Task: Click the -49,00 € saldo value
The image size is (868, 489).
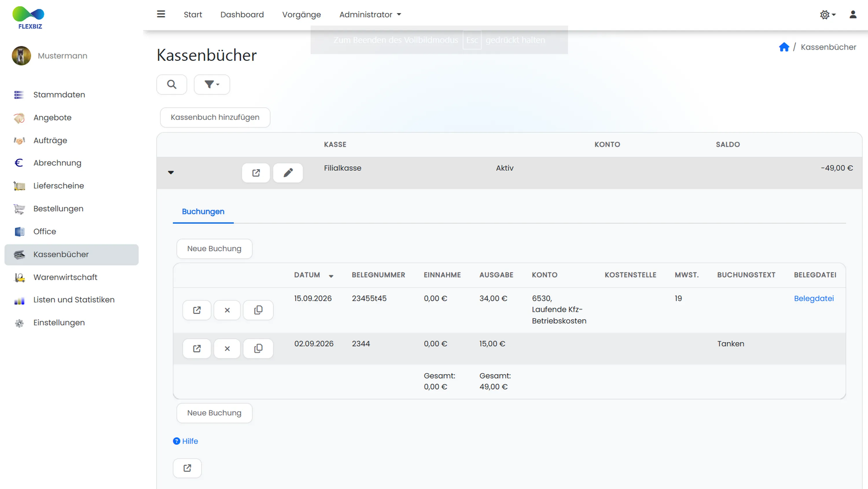Action: click(x=837, y=168)
